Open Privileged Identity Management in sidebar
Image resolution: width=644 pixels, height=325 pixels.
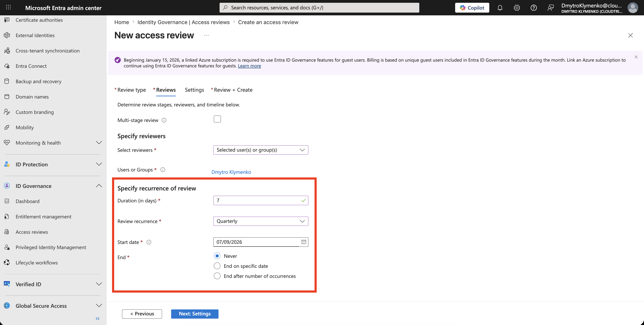pyautogui.click(x=51, y=247)
